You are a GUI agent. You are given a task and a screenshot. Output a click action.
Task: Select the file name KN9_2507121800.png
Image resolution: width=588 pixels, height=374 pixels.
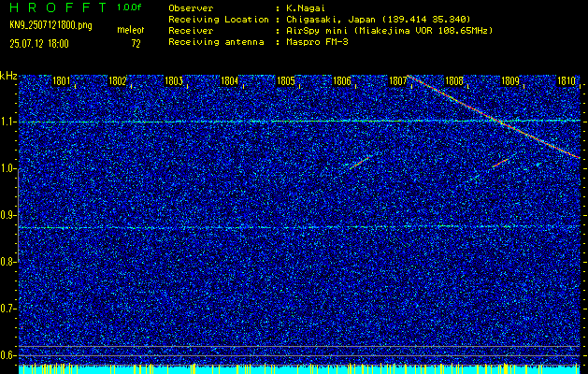[50, 26]
